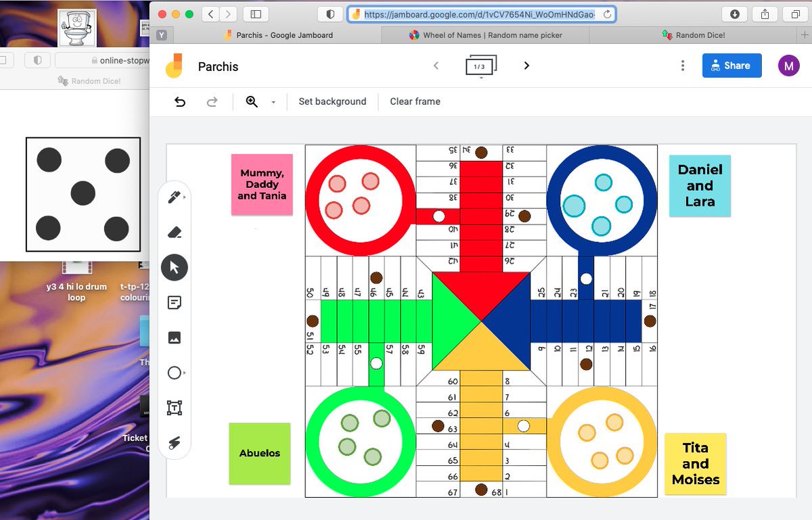Select Mummy, Daddy and Tania sticky note
Image resolution: width=812 pixels, height=520 pixels.
[262, 185]
